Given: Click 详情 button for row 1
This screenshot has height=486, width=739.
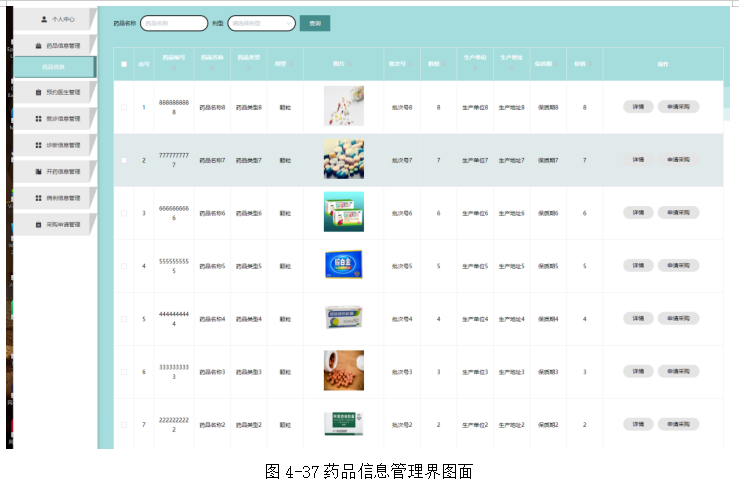Looking at the screenshot, I should click(638, 107).
